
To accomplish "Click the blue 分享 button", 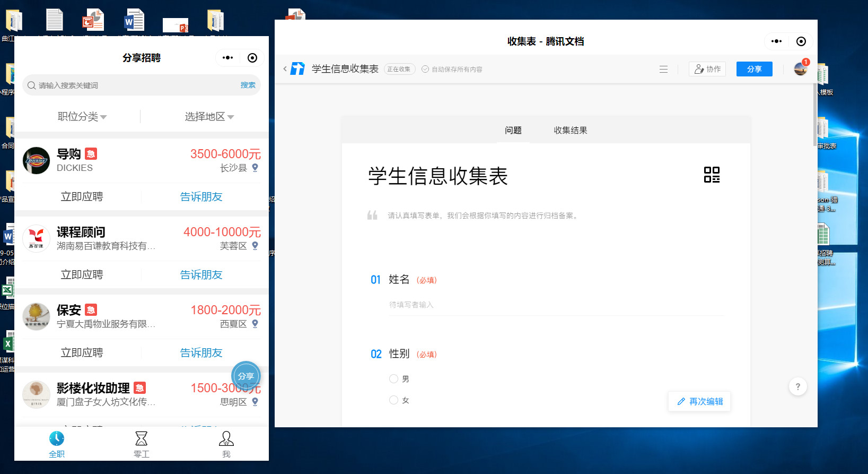I will [x=754, y=70].
